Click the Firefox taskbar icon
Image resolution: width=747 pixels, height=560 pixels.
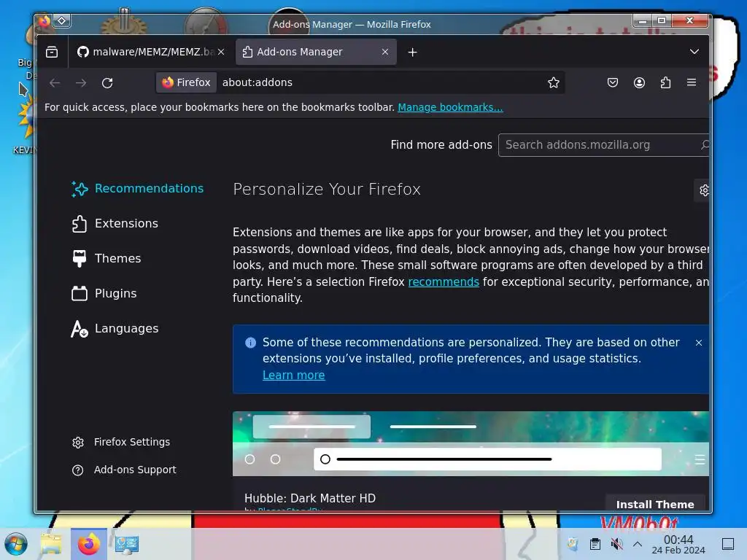coord(88,544)
